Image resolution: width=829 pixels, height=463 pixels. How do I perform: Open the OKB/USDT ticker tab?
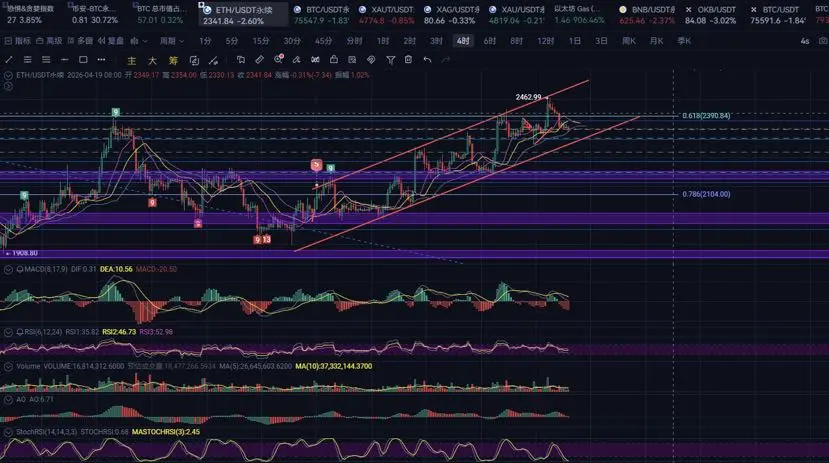click(711, 15)
